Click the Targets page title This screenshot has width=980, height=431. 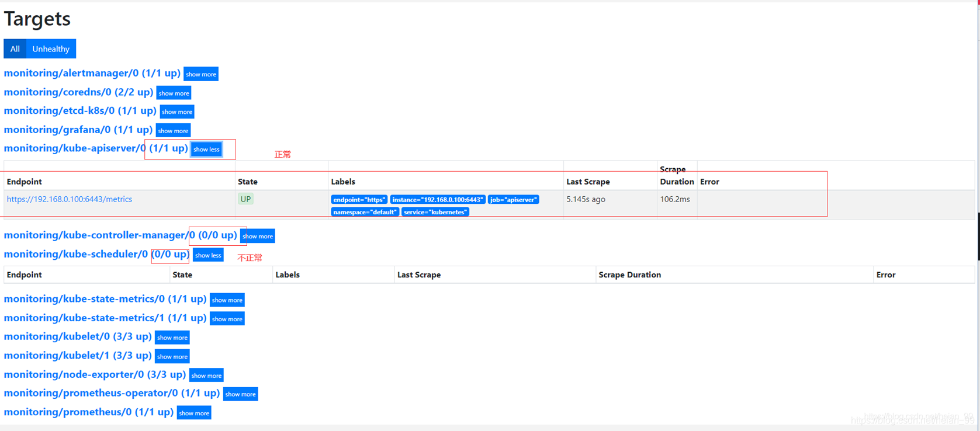click(x=37, y=19)
